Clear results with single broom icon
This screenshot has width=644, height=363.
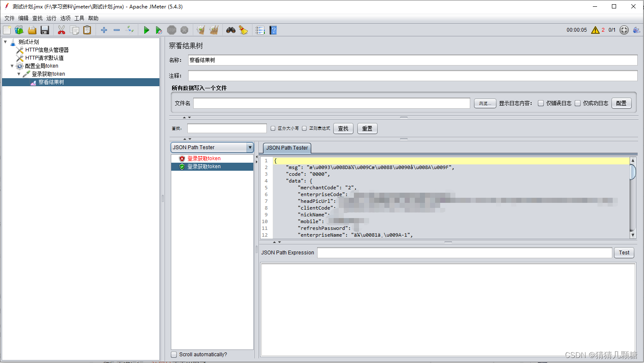pos(201,30)
